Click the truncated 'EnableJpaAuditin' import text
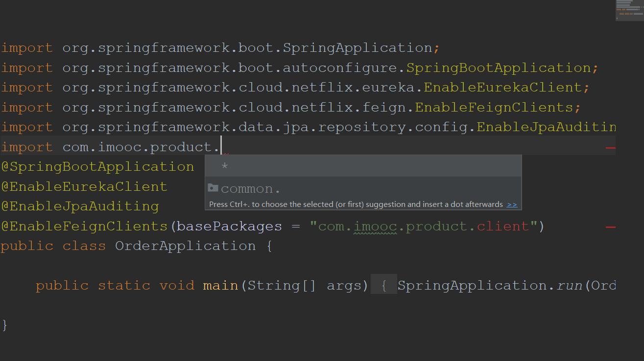 pos(546,127)
